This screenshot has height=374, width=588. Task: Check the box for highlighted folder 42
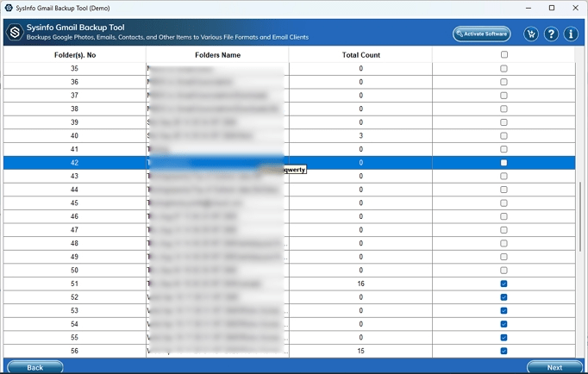(x=504, y=163)
